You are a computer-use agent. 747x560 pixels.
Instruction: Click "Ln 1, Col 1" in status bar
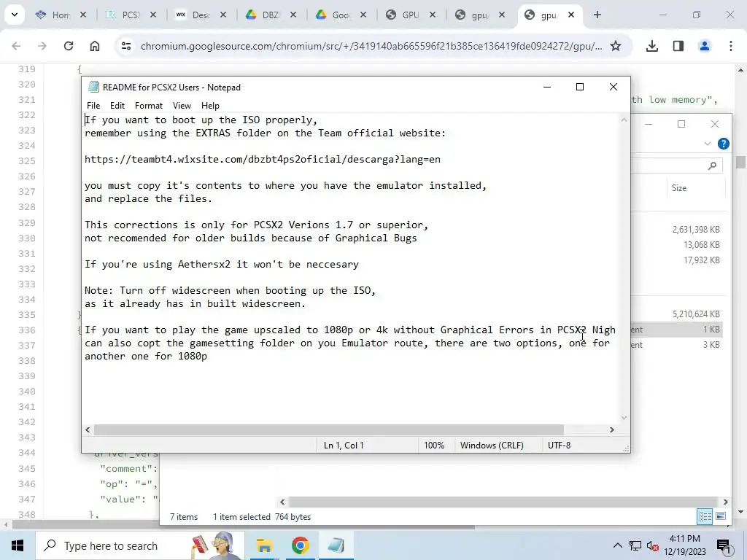(x=344, y=446)
